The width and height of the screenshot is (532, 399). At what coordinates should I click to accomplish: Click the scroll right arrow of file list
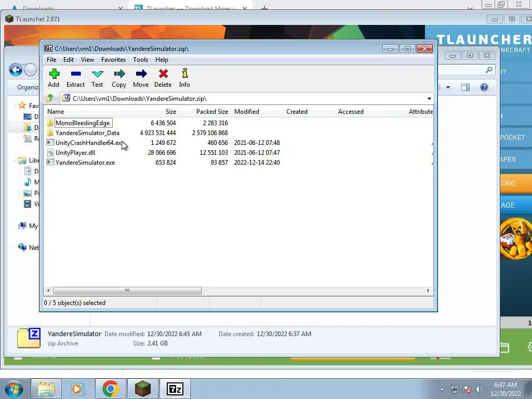click(x=428, y=291)
